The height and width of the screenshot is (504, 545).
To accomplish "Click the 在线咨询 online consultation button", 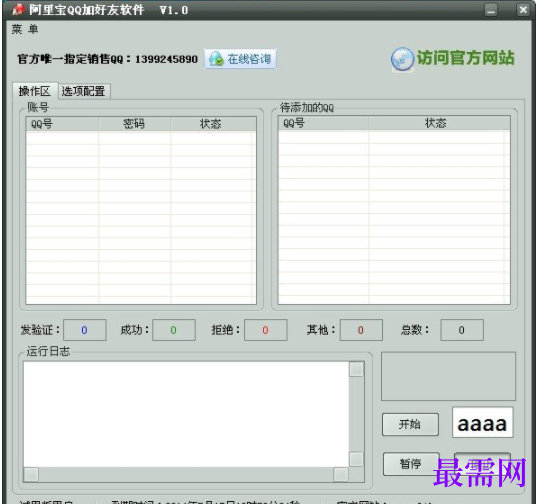I will click(x=241, y=59).
